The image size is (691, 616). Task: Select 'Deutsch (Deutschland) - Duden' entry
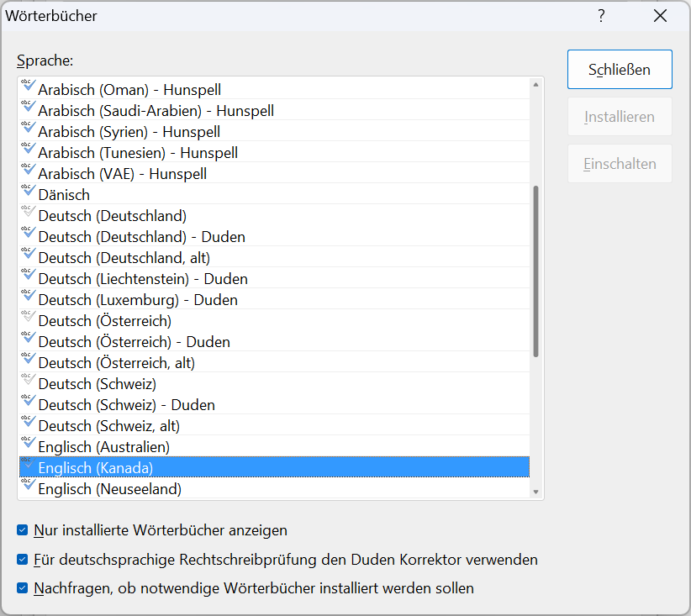274,237
